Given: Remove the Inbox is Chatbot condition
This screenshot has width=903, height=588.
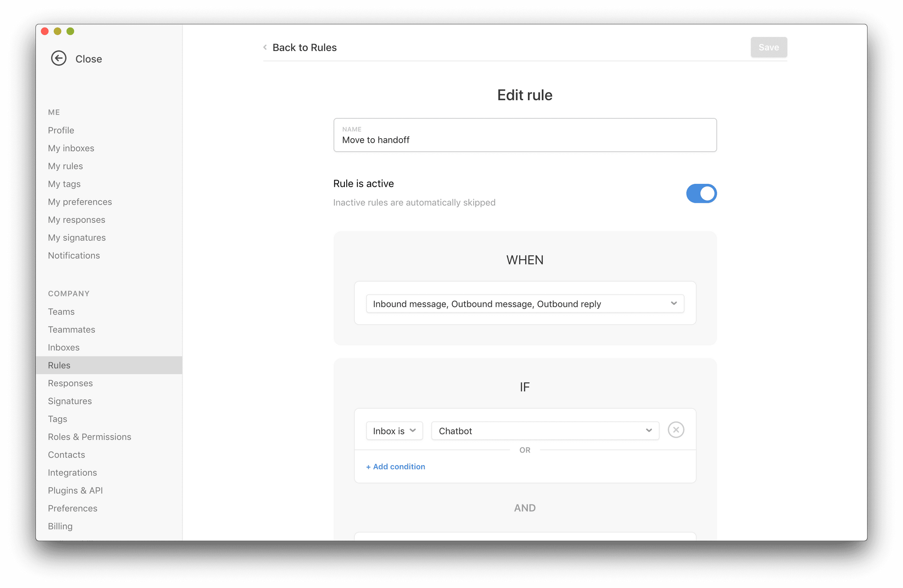Looking at the screenshot, I should tap(676, 430).
